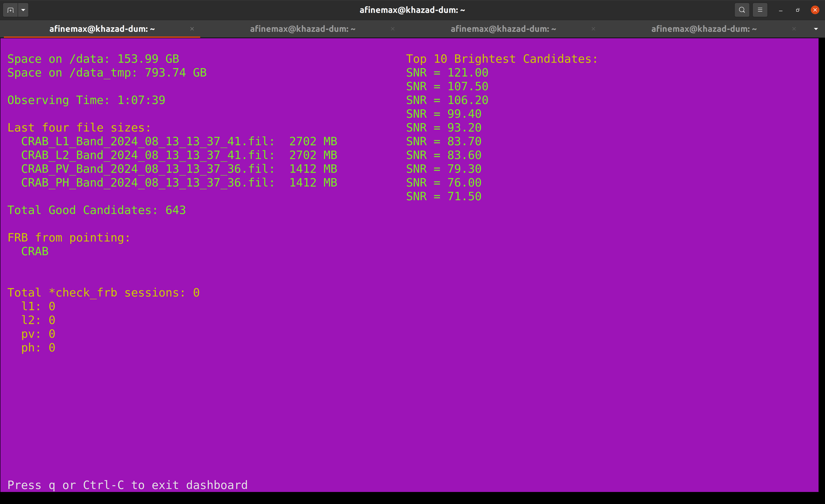Click 'Total Good Candidates: 643'
825x504 pixels.
(x=97, y=210)
